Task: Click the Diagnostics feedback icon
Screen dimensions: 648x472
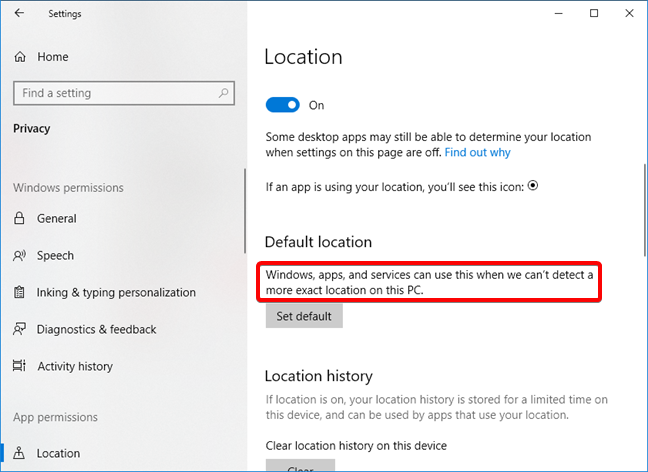Action: pos(19,329)
